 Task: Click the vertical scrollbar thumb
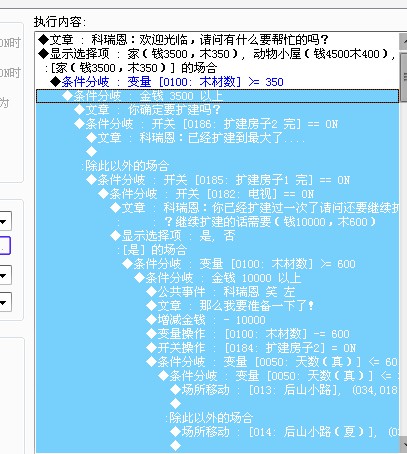[403, 77]
